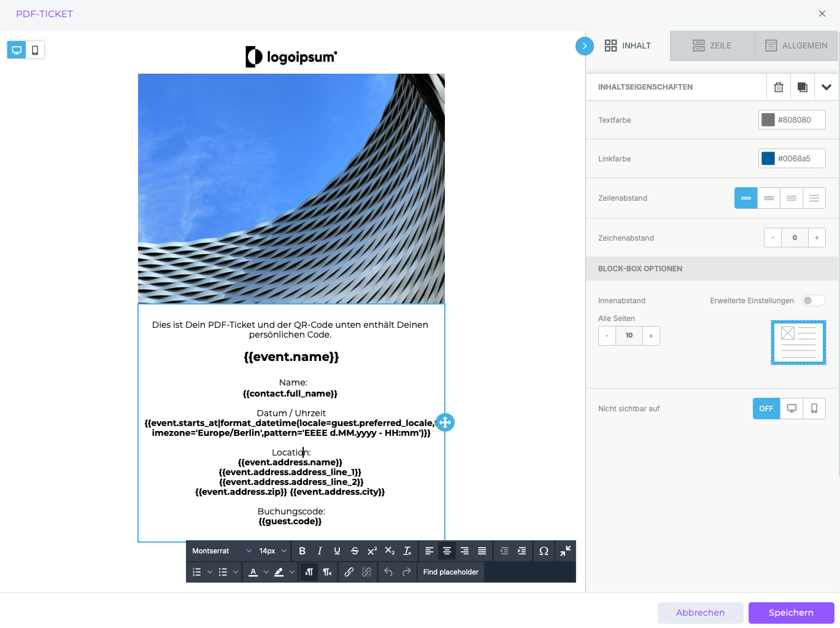Click the Bold formatting icon
Screen dimensions: 840x628
click(x=302, y=551)
